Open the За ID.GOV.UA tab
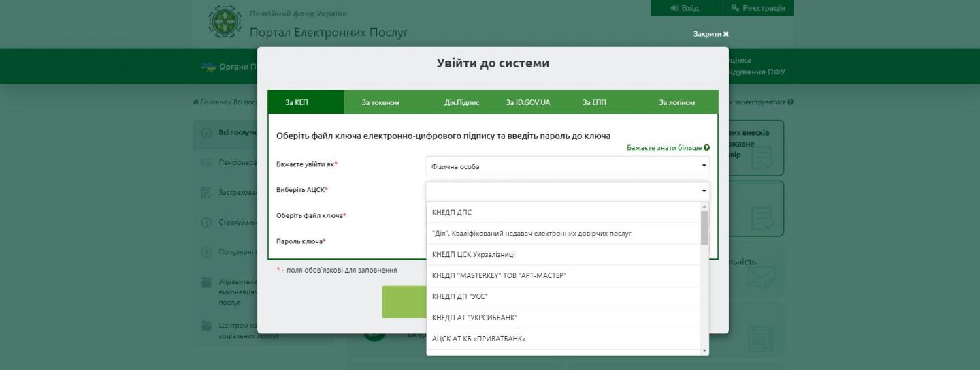Viewport: 980px width, 370px height. [527, 102]
